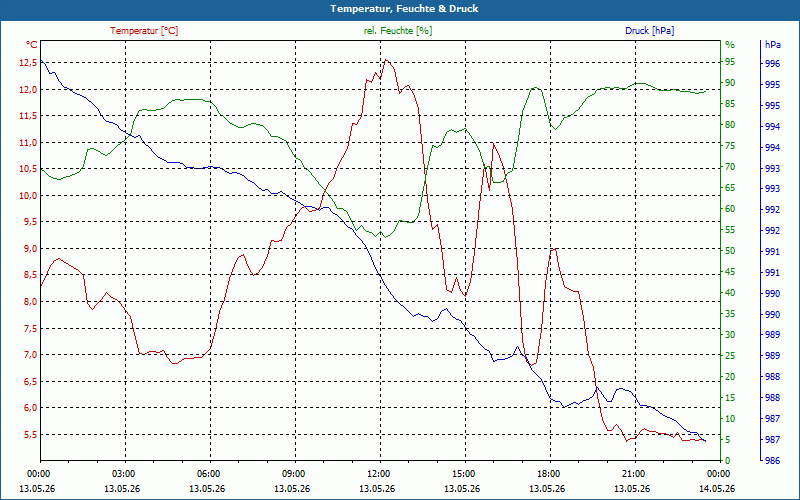Click the blue 'hPa' axis unit label
Image resolution: width=800 pixels, height=500 pixels.
tap(772, 45)
